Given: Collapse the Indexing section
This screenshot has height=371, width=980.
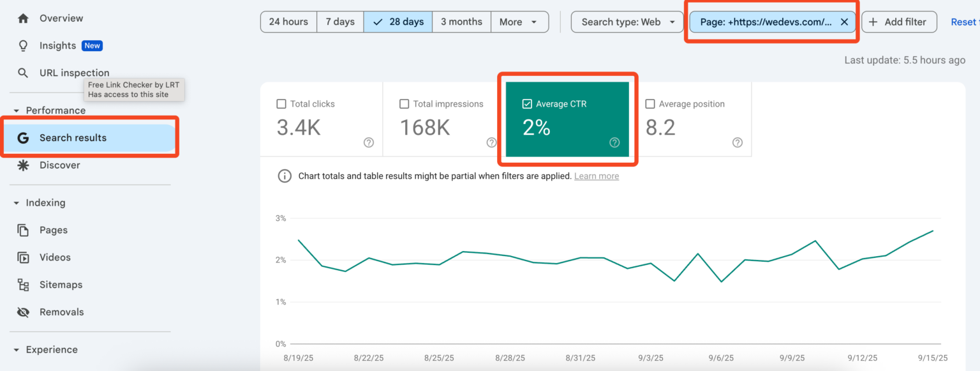Looking at the screenshot, I should (15, 202).
